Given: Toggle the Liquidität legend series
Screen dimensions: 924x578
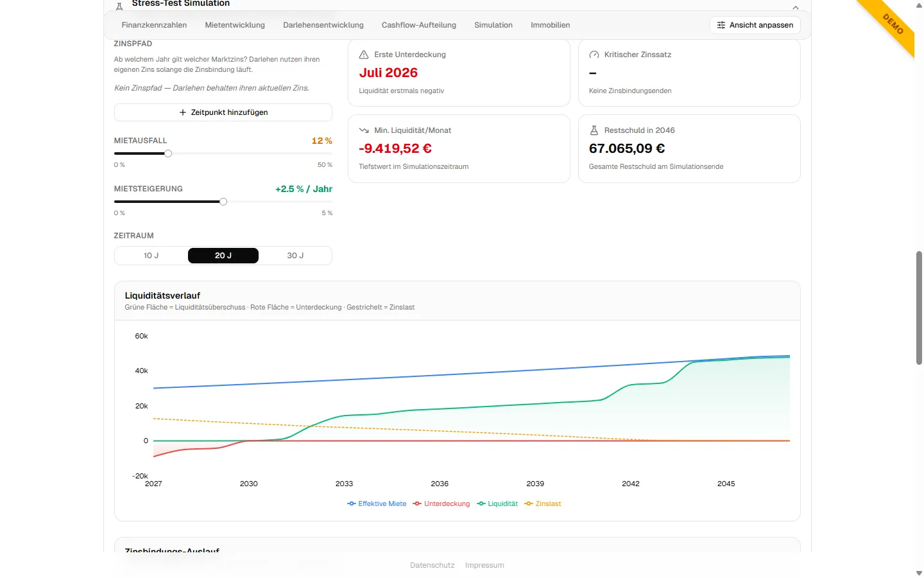Looking at the screenshot, I should pos(497,504).
